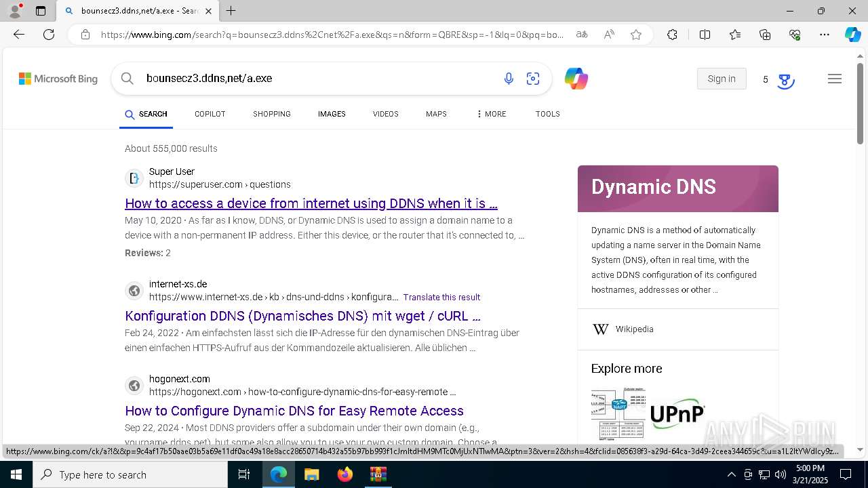Open the volume speaker tray icon

click(x=781, y=474)
